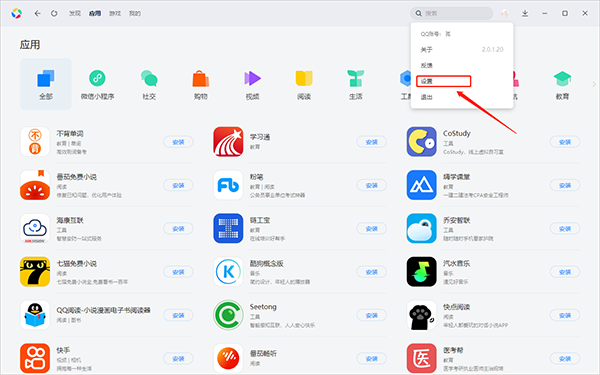Viewport: 600px width, 375px height.
Task: Install 海康互联
Action: point(178,228)
